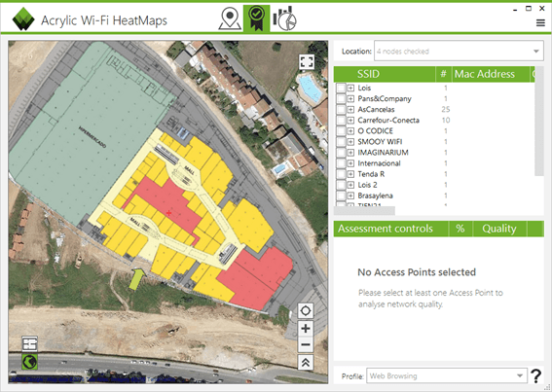Check the Tenda R checkbox

click(341, 174)
